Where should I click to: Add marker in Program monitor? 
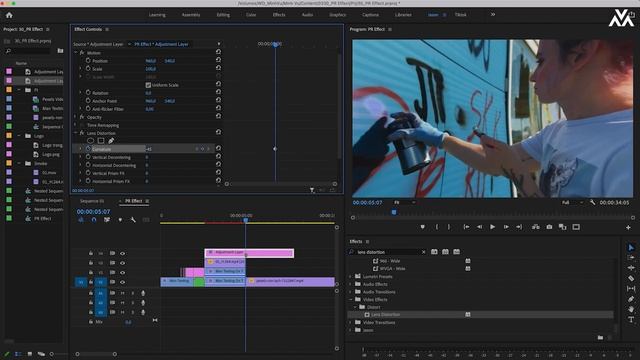(x=423, y=227)
